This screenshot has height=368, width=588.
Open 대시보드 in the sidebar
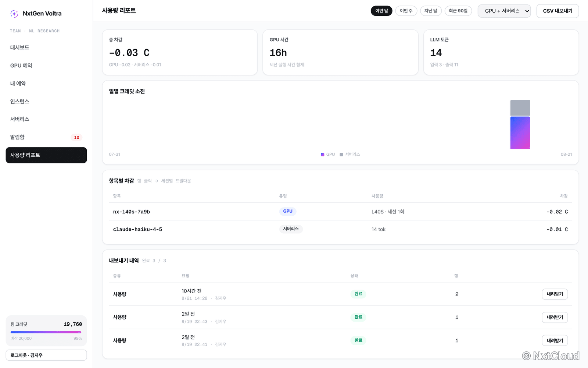coord(46,47)
